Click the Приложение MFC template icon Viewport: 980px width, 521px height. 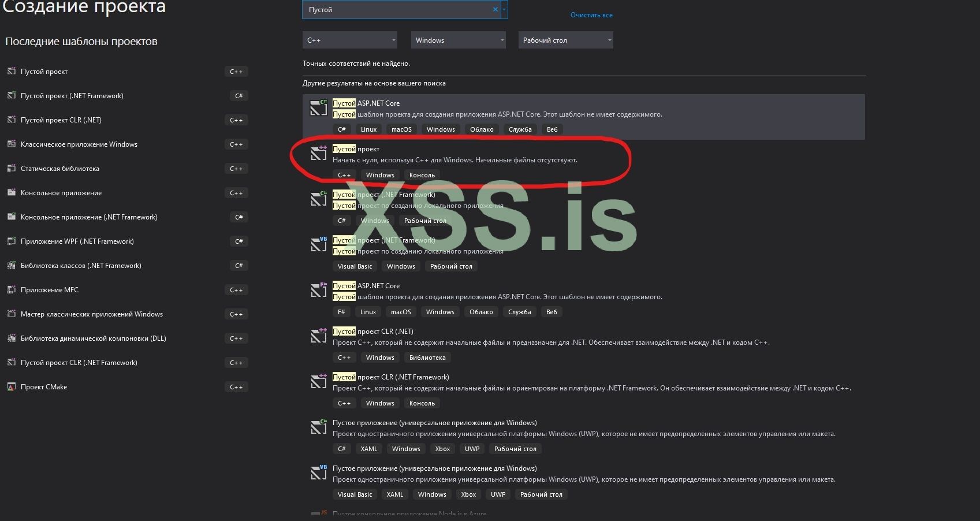[x=11, y=289]
